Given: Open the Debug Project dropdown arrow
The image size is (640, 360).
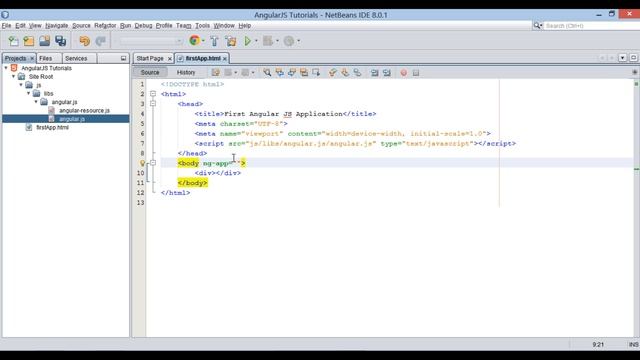Looking at the screenshot, I should (277, 41).
